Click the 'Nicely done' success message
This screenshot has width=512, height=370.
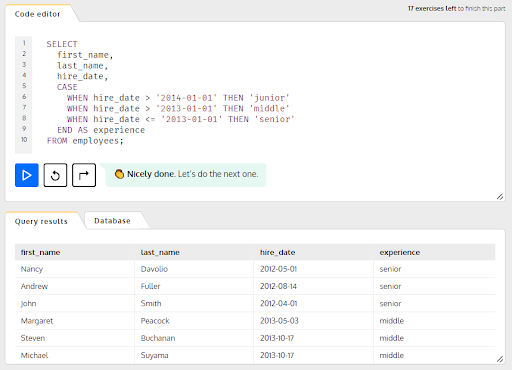[x=186, y=174]
